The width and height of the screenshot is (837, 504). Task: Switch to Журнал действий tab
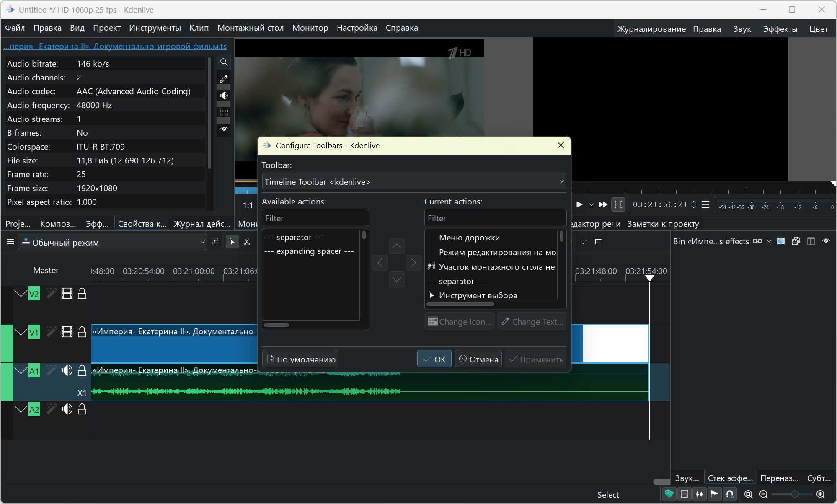click(x=201, y=224)
